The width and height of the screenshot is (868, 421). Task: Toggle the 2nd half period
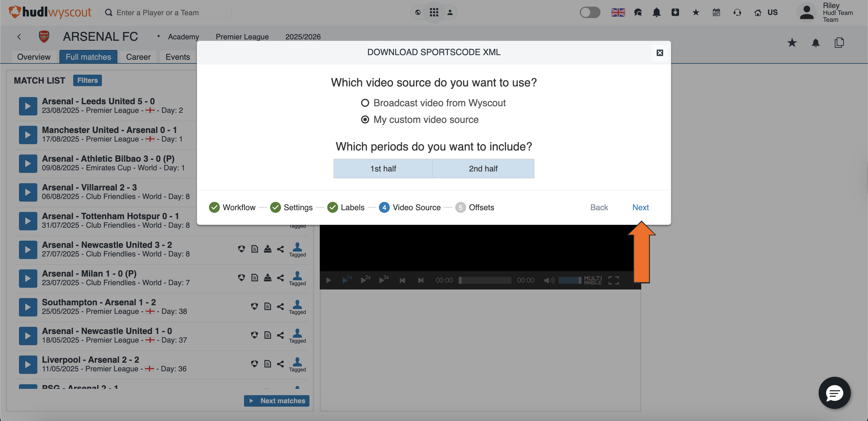[483, 169]
